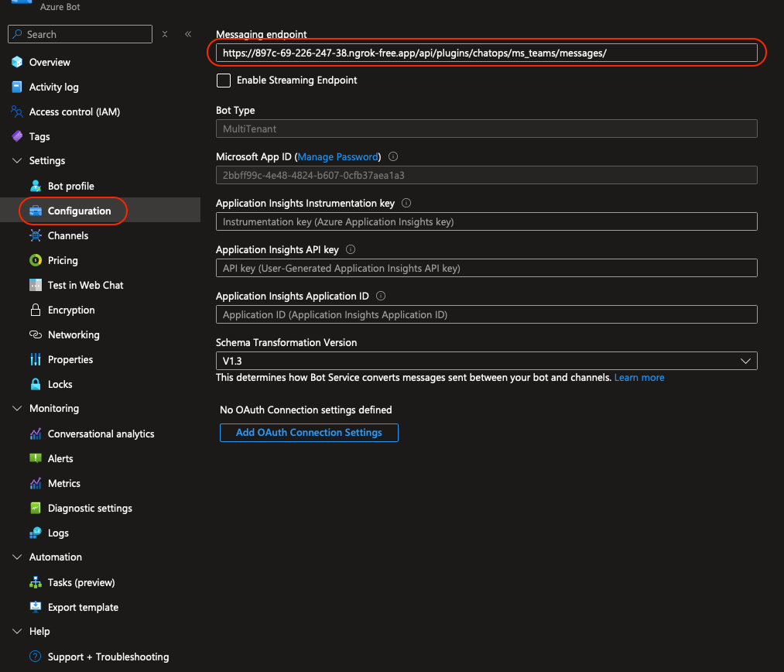This screenshot has width=784, height=672.
Task: Click the Configuration briefcase icon
Action: tap(36, 211)
